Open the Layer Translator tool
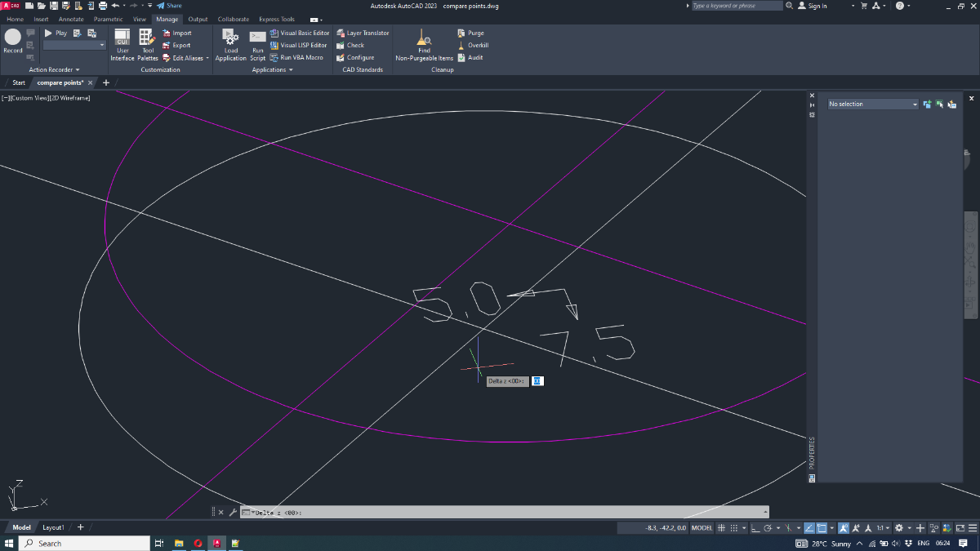Screen dimensions: 980x551 point(363,33)
